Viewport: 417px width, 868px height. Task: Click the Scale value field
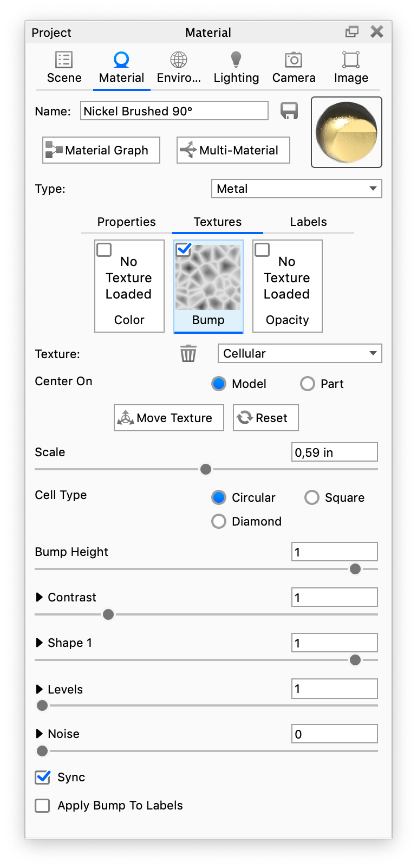coord(335,452)
